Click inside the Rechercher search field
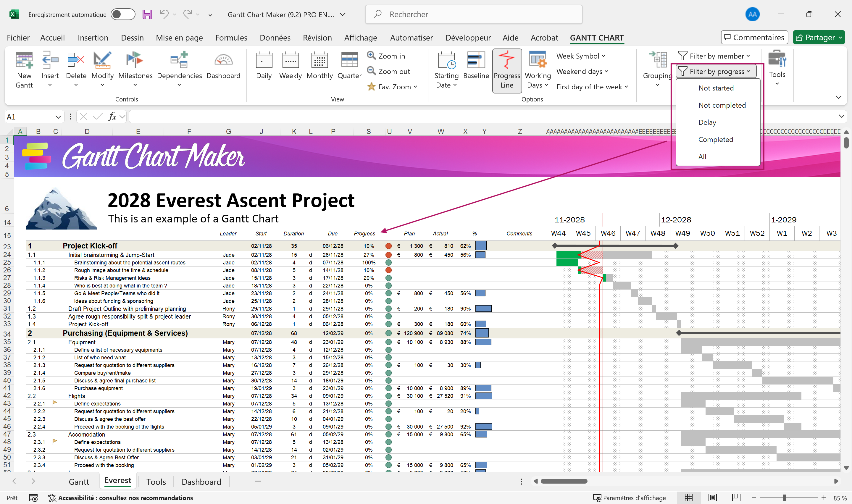Viewport: 852px width, 504px height. 473,14
